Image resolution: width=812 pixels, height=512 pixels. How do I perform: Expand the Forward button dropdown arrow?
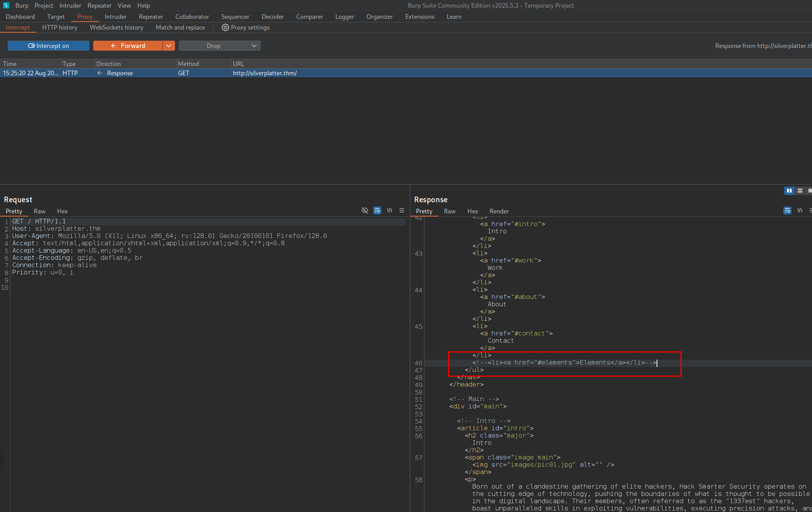point(168,46)
